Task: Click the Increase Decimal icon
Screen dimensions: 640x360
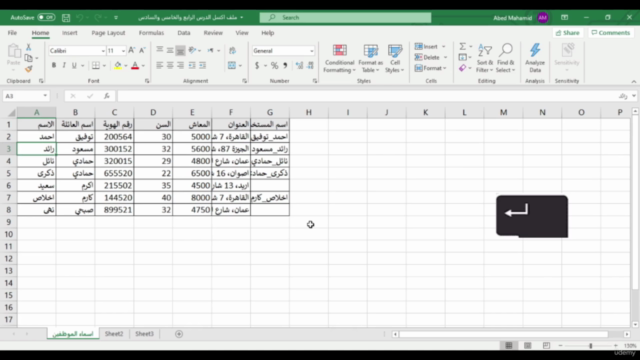Action: point(299,65)
